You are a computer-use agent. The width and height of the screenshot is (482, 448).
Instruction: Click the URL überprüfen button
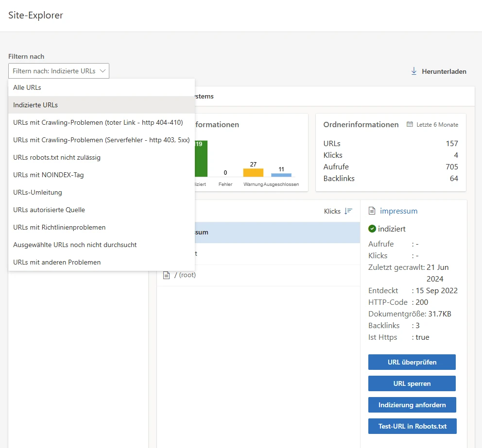pos(412,362)
